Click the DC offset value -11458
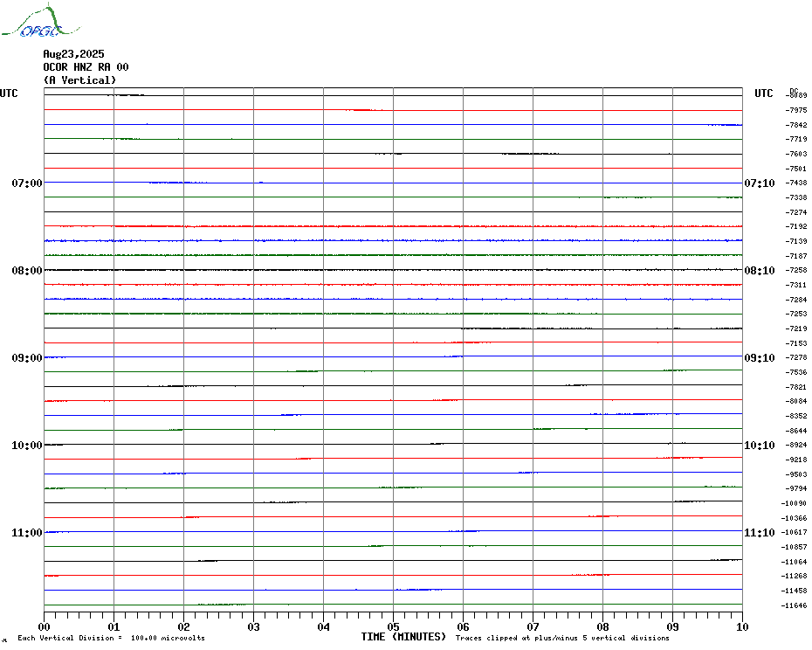Viewport: 812px width, 650px height. tap(795, 591)
